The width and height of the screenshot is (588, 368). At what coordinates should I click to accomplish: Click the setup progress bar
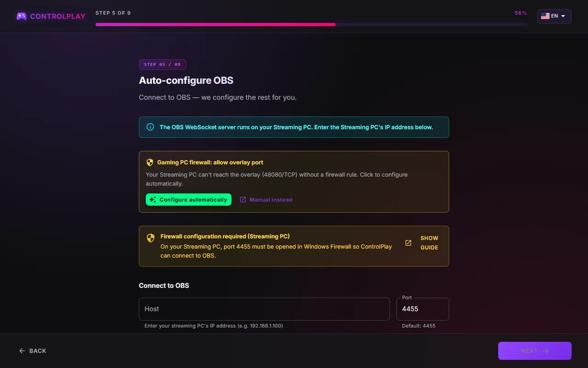pyautogui.click(x=311, y=24)
